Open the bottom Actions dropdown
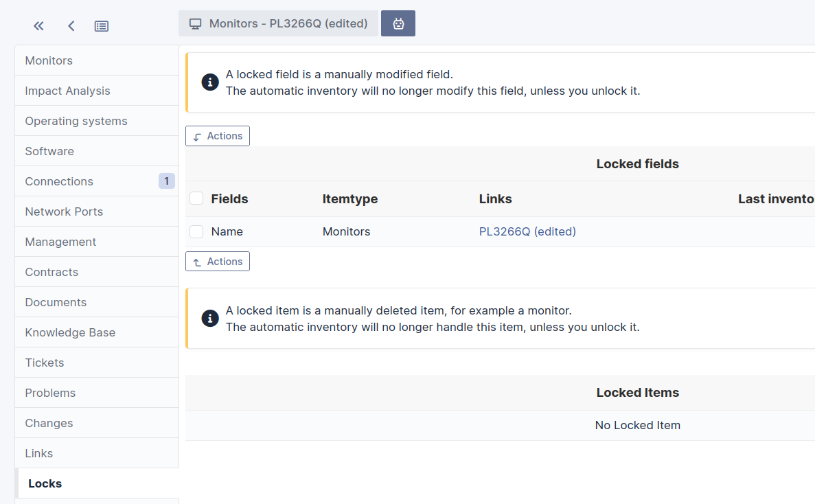 pyautogui.click(x=217, y=262)
